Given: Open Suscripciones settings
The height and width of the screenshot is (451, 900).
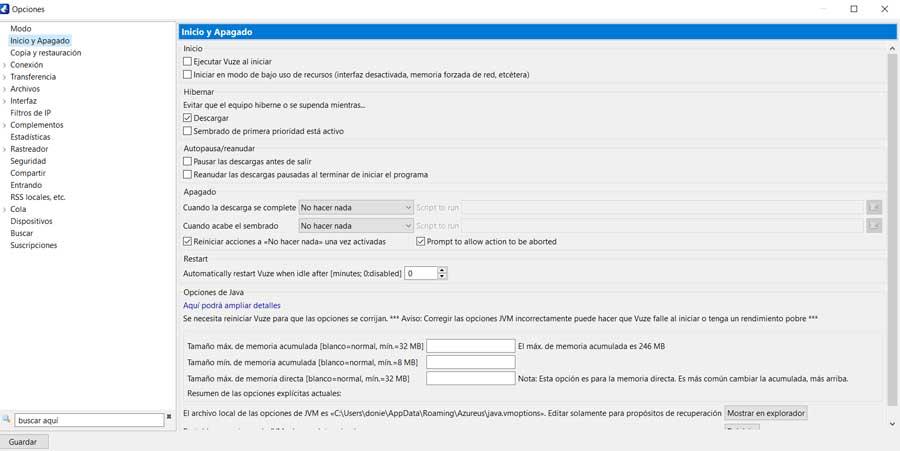Looking at the screenshot, I should [x=33, y=246].
